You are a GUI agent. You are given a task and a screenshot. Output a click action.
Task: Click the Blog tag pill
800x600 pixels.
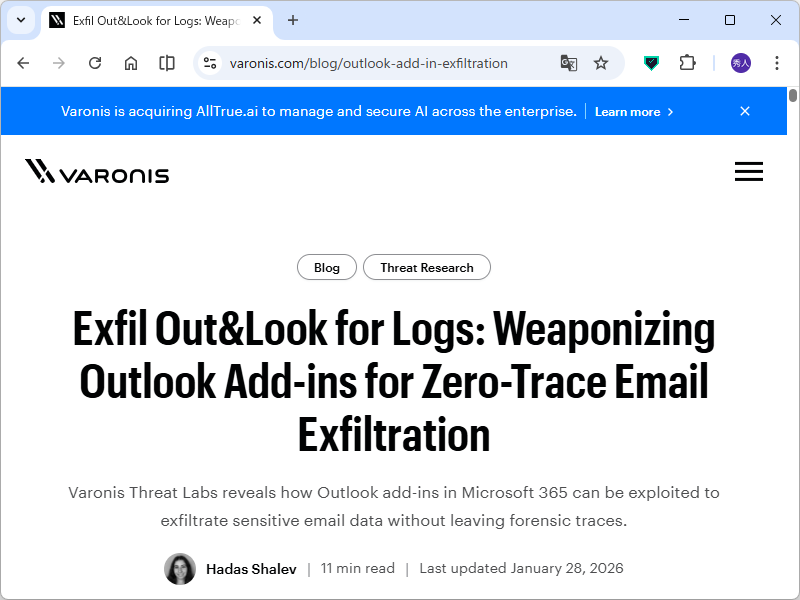click(327, 267)
